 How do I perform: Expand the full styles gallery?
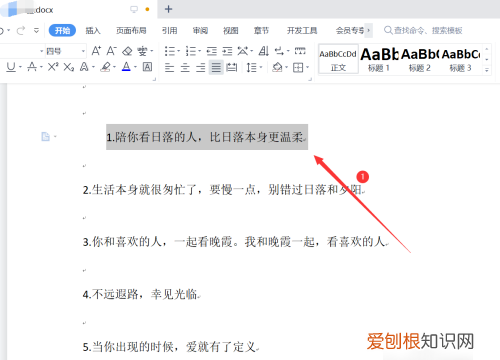[487, 70]
